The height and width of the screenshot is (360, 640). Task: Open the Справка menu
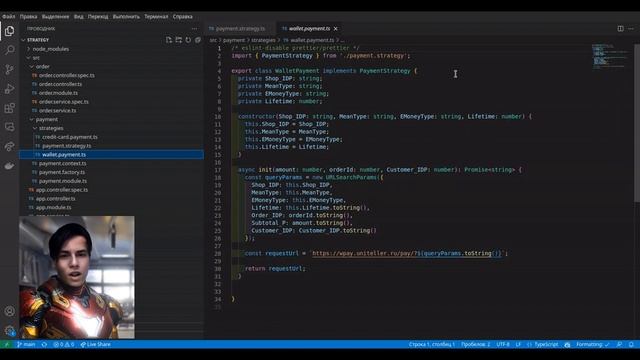click(182, 17)
